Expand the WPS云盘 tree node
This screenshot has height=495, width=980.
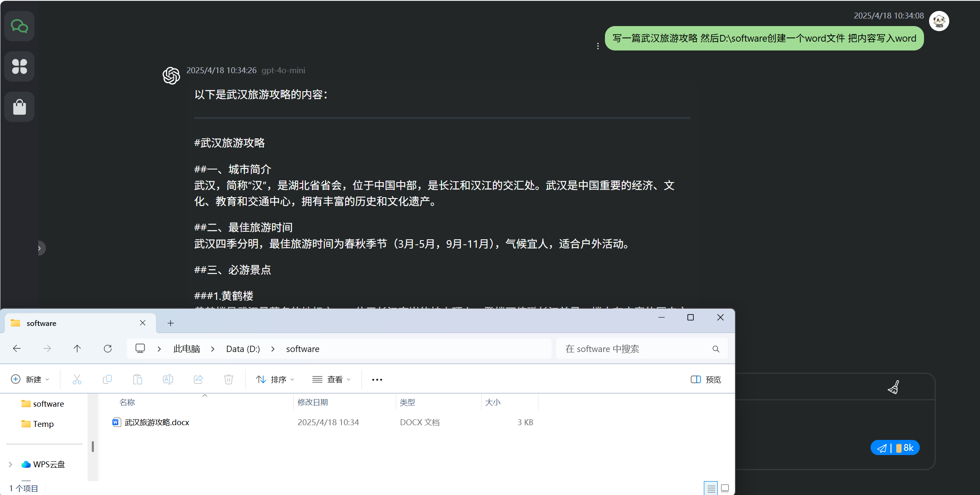tap(11, 464)
